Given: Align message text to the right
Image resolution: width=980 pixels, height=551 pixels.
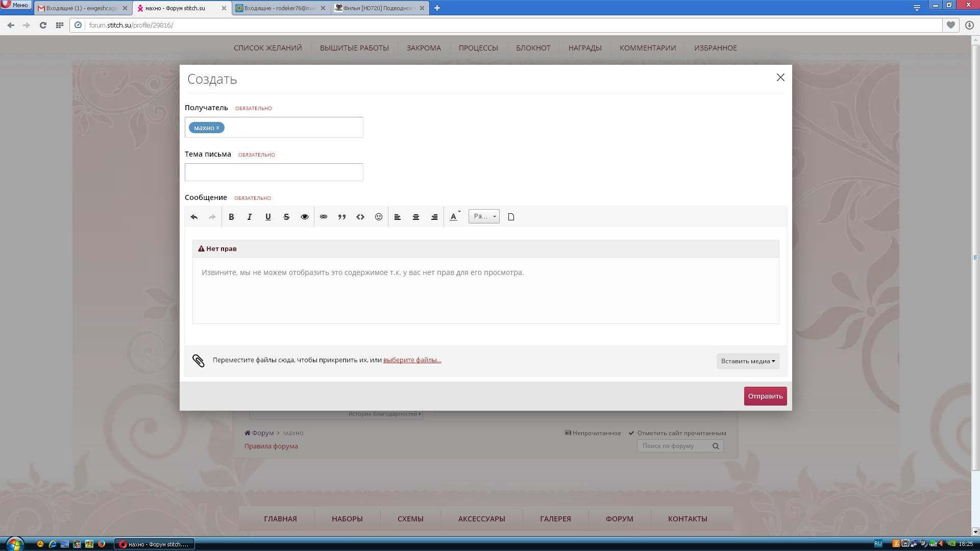Looking at the screenshot, I should [434, 217].
